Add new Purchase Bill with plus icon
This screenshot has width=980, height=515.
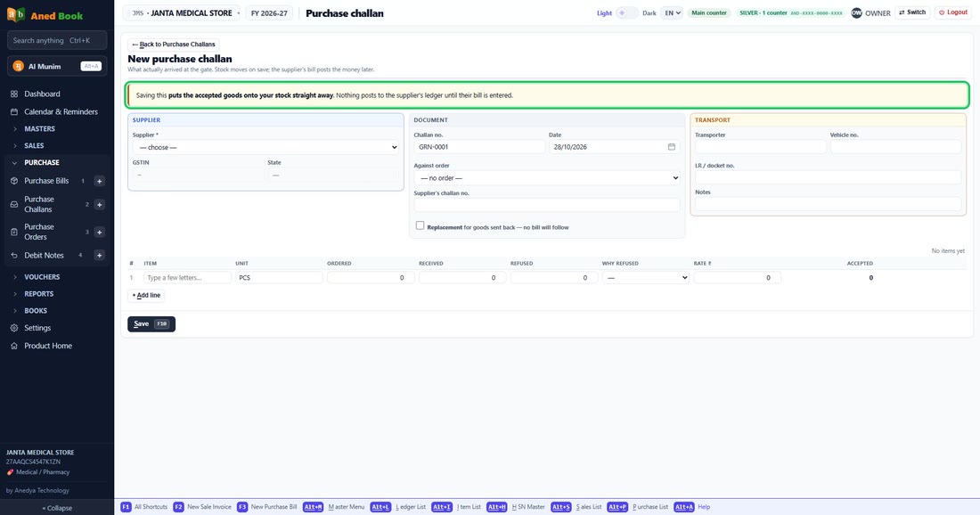[x=99, y=181]
